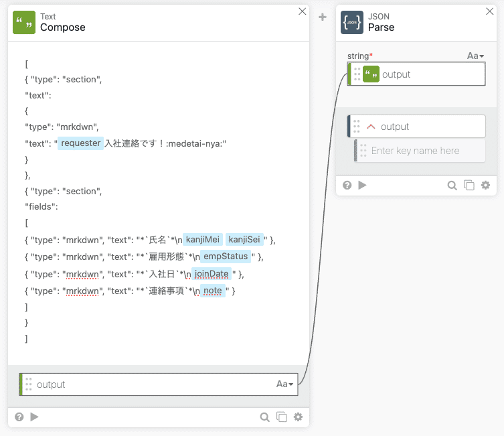Image resolution: width=504 pixels, height=436 pixels.
Task: Grab the drag handle on Compose output field
Action: pos(29,384)
